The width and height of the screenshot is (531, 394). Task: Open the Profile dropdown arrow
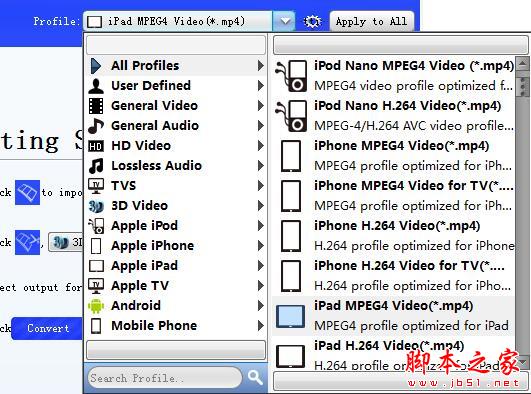point(284,21)
